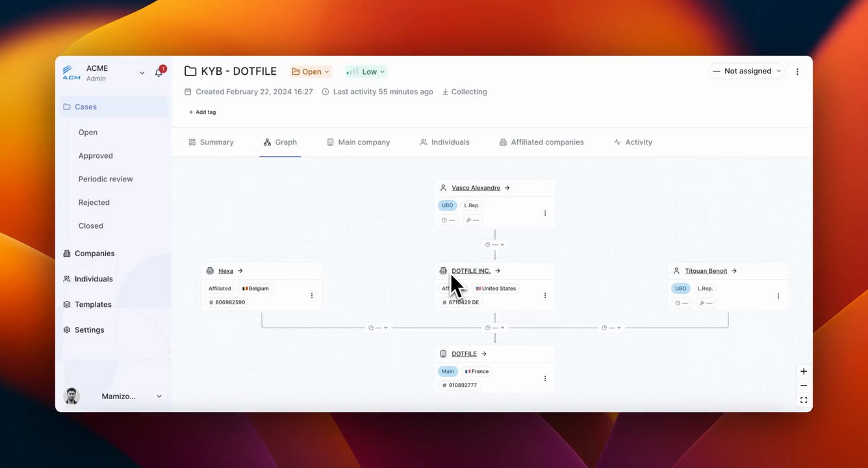Click Hexa company building icon
This screenshot has width=868, height=468.
coord(210,271)
